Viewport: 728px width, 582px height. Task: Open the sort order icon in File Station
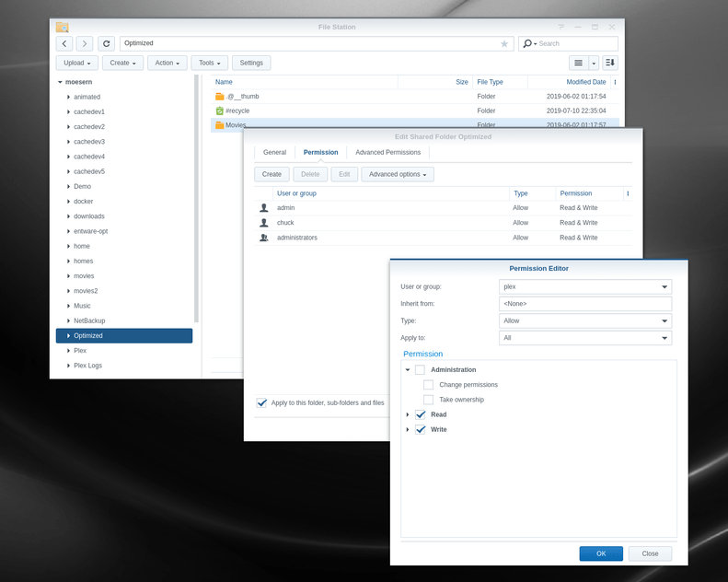(610, 63)
